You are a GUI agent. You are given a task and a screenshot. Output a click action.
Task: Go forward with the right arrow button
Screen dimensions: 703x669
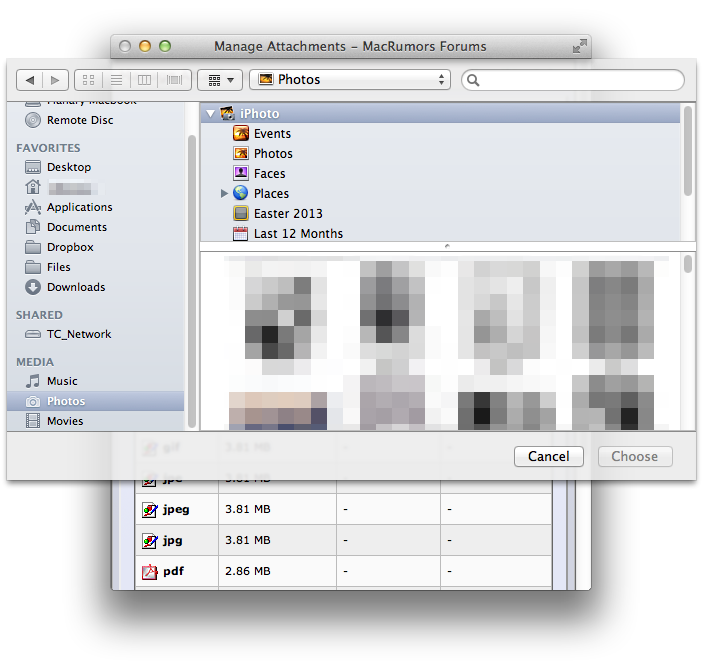[x=55, y=80]
